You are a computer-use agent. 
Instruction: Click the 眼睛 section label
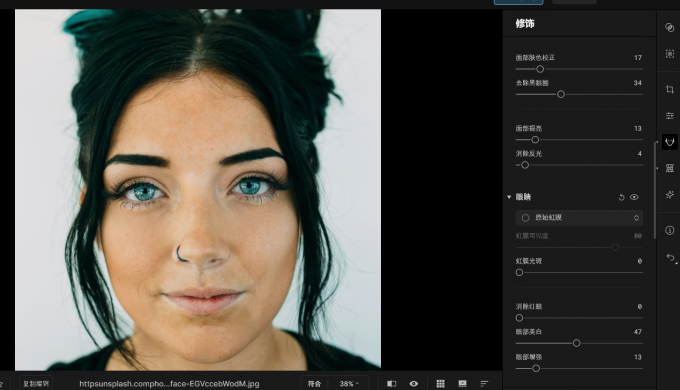click(523, 197)
